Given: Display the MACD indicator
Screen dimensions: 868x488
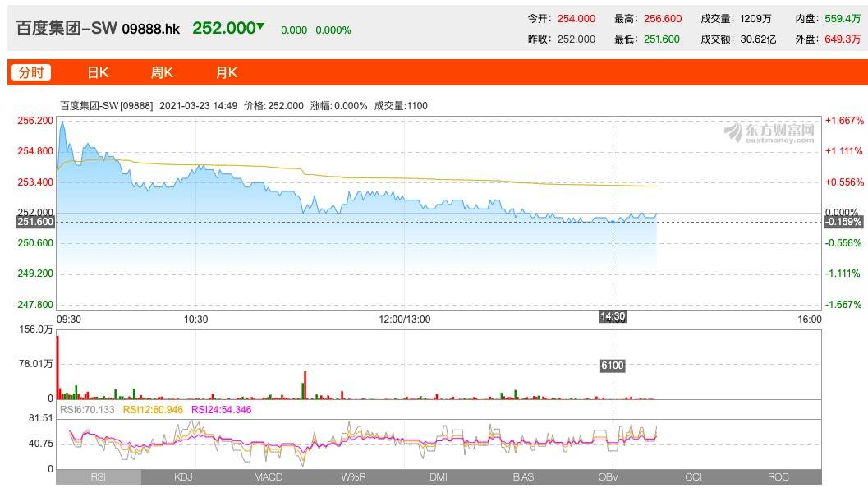Looking at the screenshot, I should click(268, 476).
